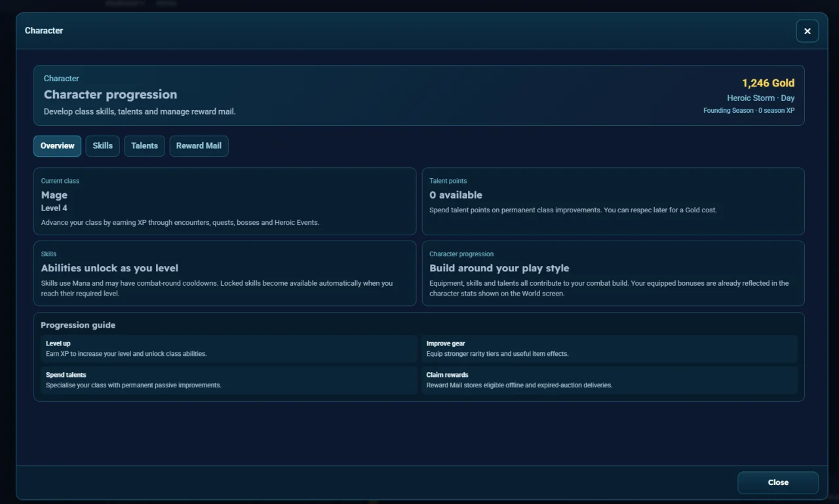Select the Spend talents guide entry
The width and height of the screenshot is (839, 504).
[x=229, y=380]
